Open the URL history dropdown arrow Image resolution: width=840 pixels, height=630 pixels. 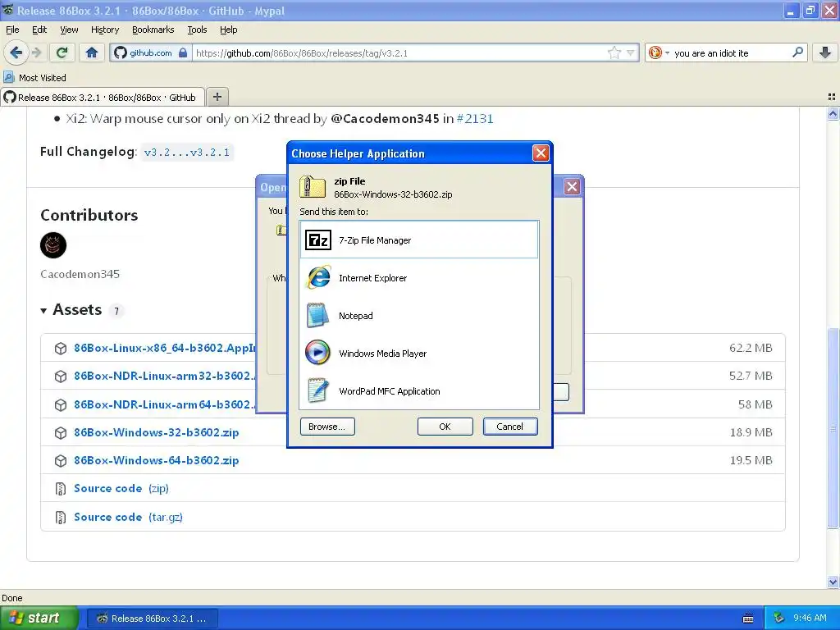pyautogui.click(x=631, y=52)
